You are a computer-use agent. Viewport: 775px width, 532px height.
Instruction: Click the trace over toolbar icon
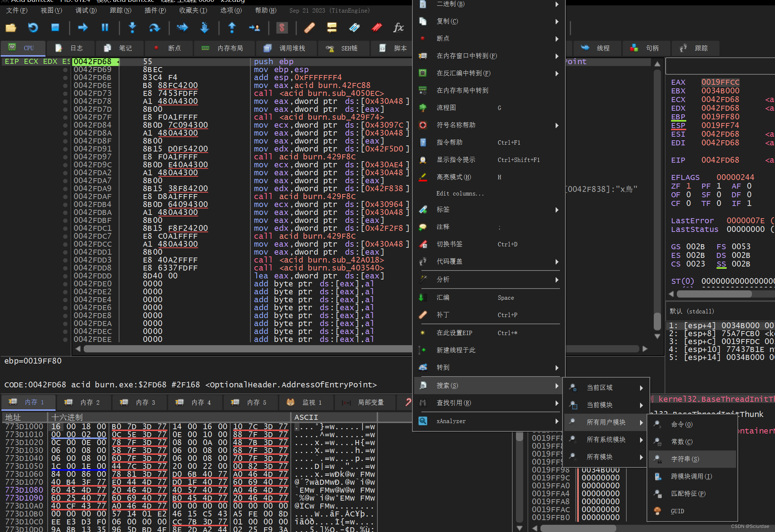coord(204,27)
